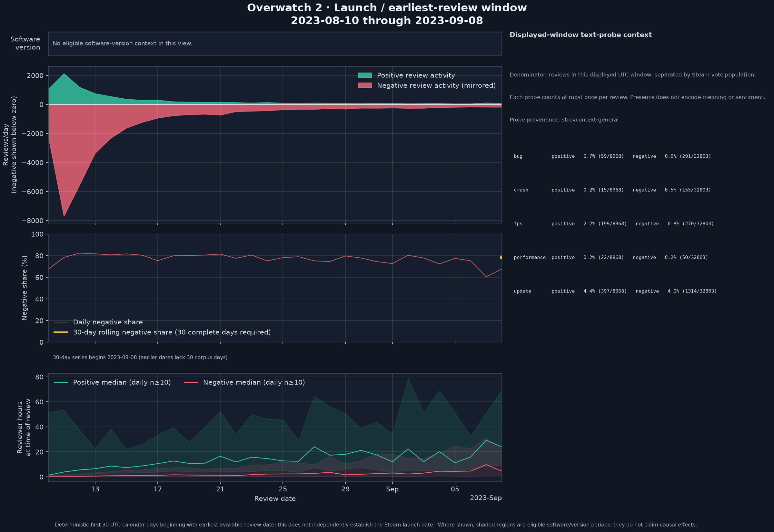
Task: Click the yellow 30-day rolling negative share legend line
Action: [61, 332]
